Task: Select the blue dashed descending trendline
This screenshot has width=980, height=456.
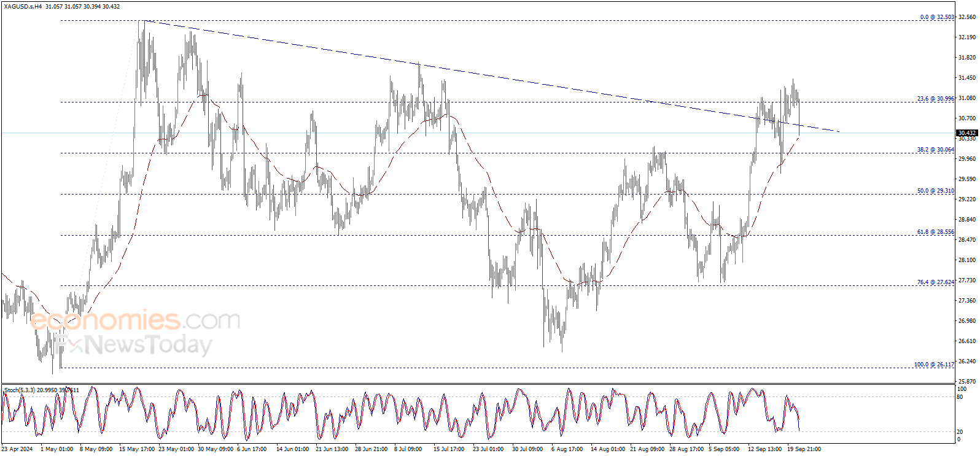Action: point(491,76)
